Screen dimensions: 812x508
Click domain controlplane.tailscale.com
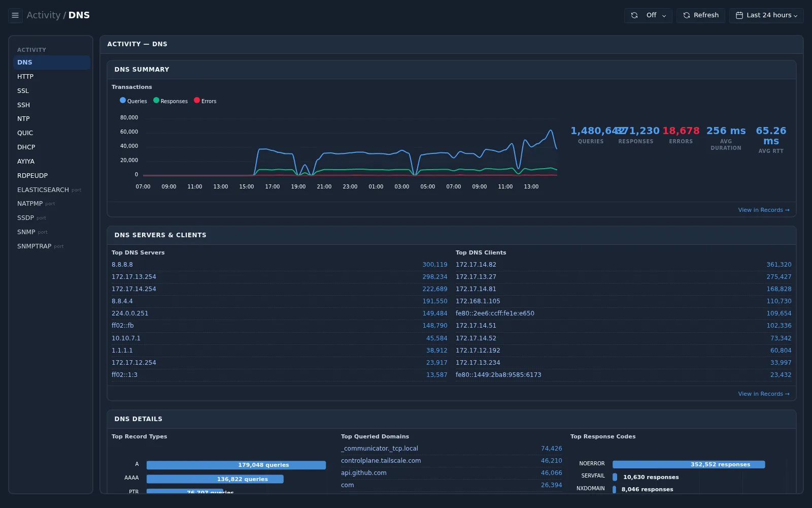[x=381, y=461]
